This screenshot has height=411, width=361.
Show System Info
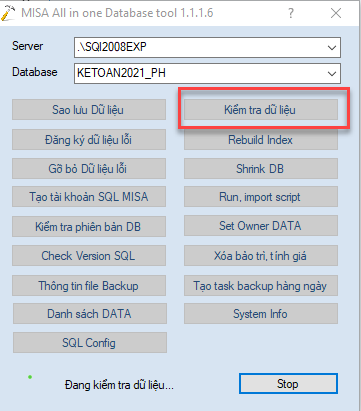(x=261, y=314)
